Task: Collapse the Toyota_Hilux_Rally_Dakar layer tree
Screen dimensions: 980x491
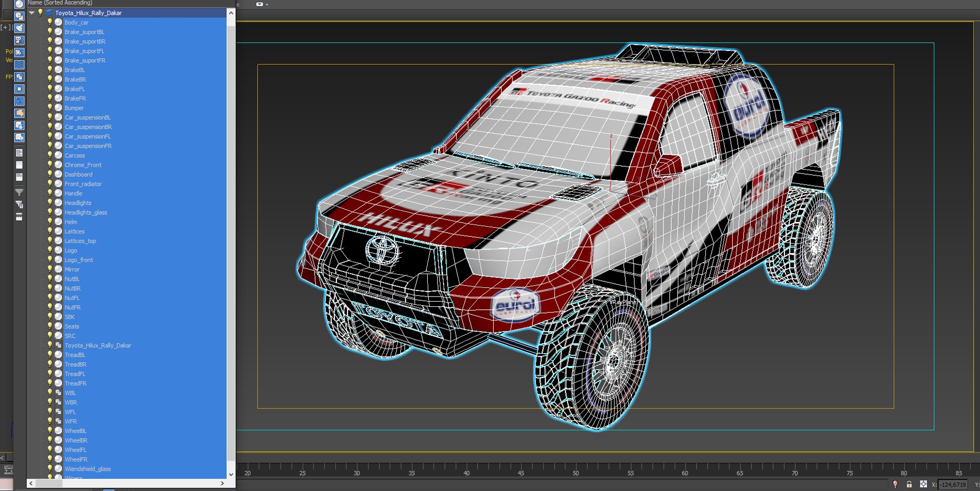Action: 32,13
